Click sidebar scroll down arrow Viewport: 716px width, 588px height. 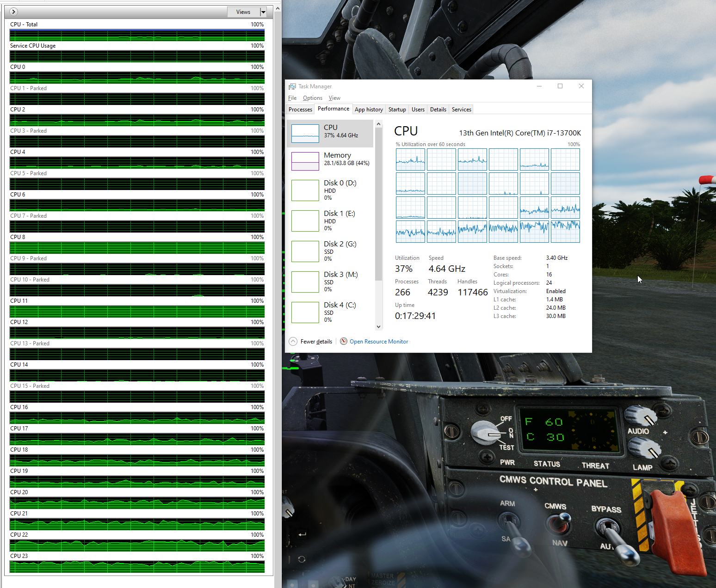tap(378, 326)
